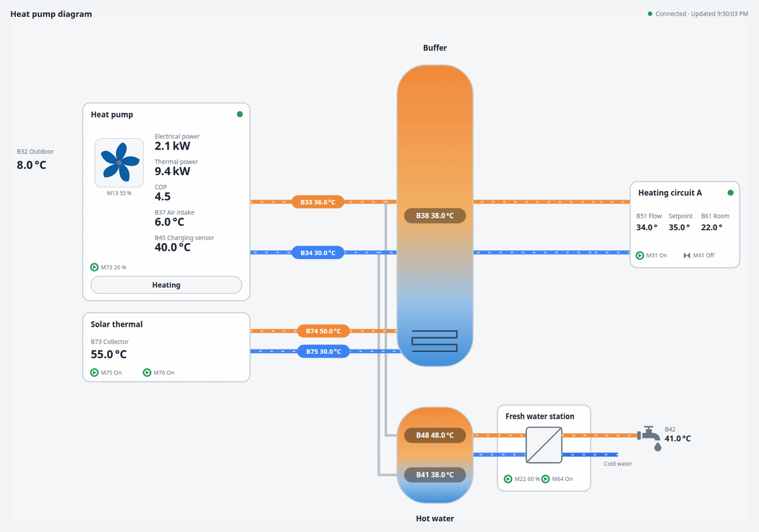
Task: Click the M64 On label
Action: [x=562, y=479]
